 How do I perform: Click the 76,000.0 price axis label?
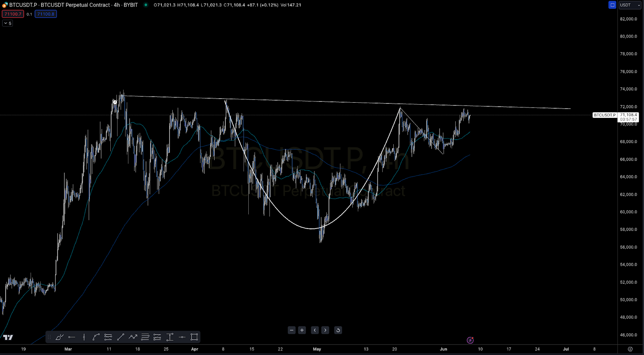pos(628,72)
